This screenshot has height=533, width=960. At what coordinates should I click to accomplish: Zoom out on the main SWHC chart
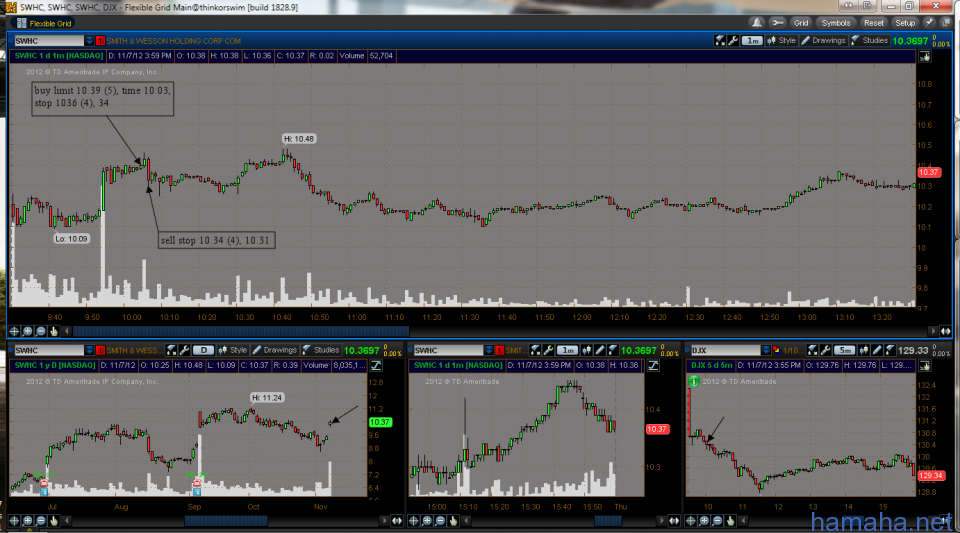click(40, 331)
